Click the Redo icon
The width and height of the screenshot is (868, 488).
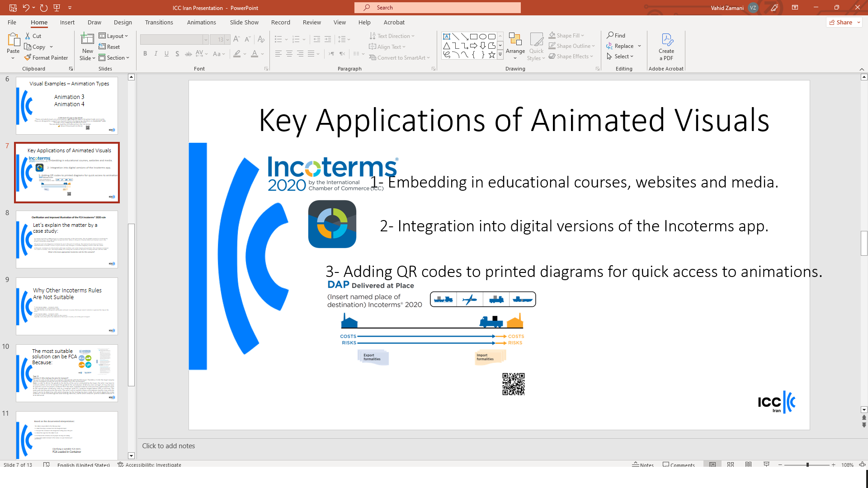click(x=43, y=8)
